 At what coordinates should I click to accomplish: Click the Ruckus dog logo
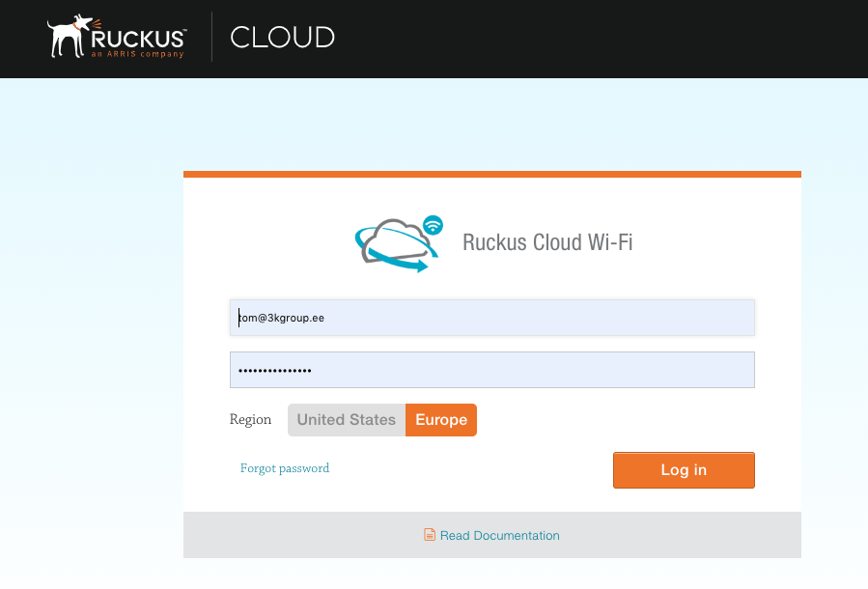70,37
